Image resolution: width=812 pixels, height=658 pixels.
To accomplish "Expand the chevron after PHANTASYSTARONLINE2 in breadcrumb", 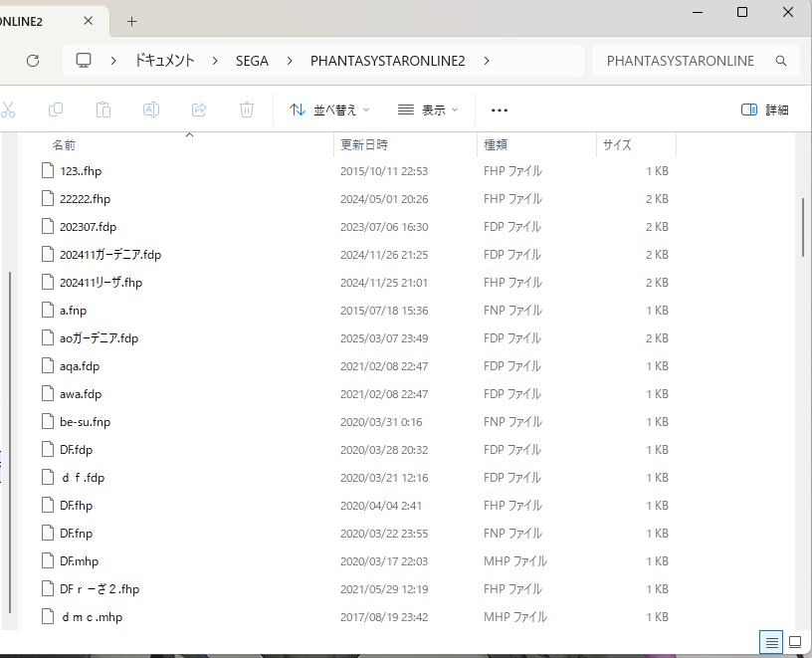I will point(487,61).
